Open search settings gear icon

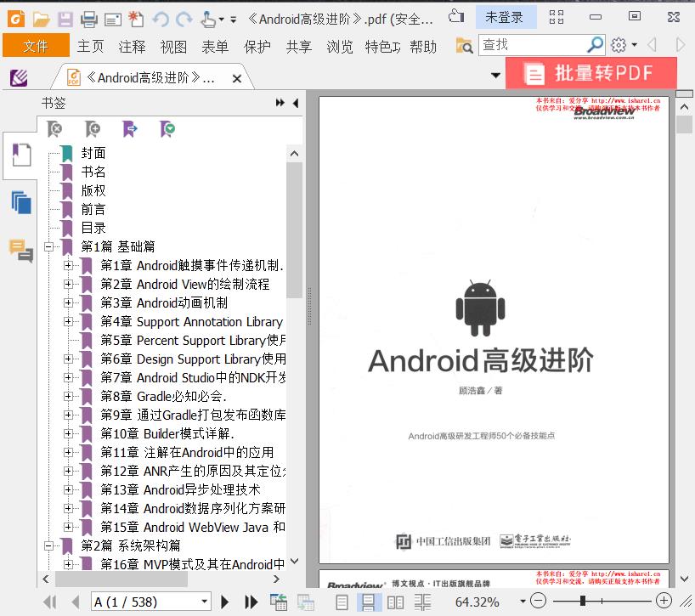pos(619,45)
